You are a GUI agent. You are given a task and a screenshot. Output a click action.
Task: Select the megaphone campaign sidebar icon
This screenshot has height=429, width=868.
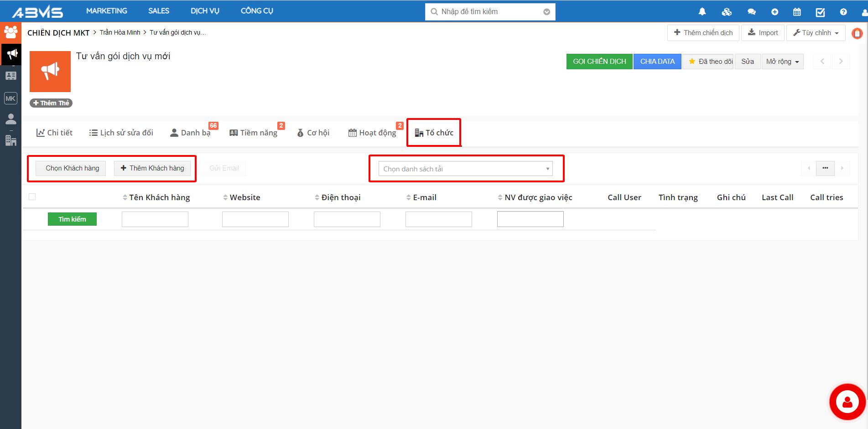[11, 54]
